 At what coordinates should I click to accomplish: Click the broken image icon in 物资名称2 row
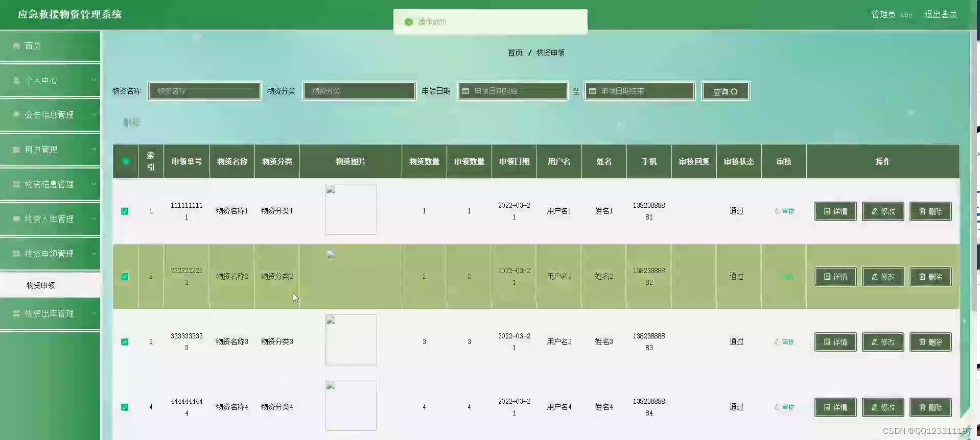pos(331,254)
